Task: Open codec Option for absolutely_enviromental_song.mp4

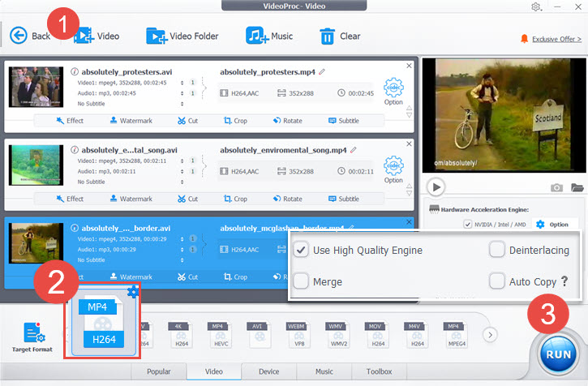Action: point(393,169)
